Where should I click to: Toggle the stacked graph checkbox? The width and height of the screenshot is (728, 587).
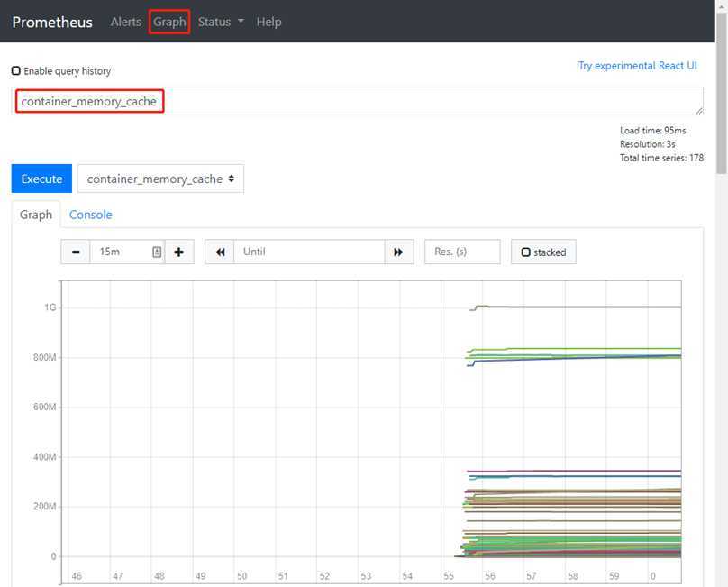click(x=526, y=252)
